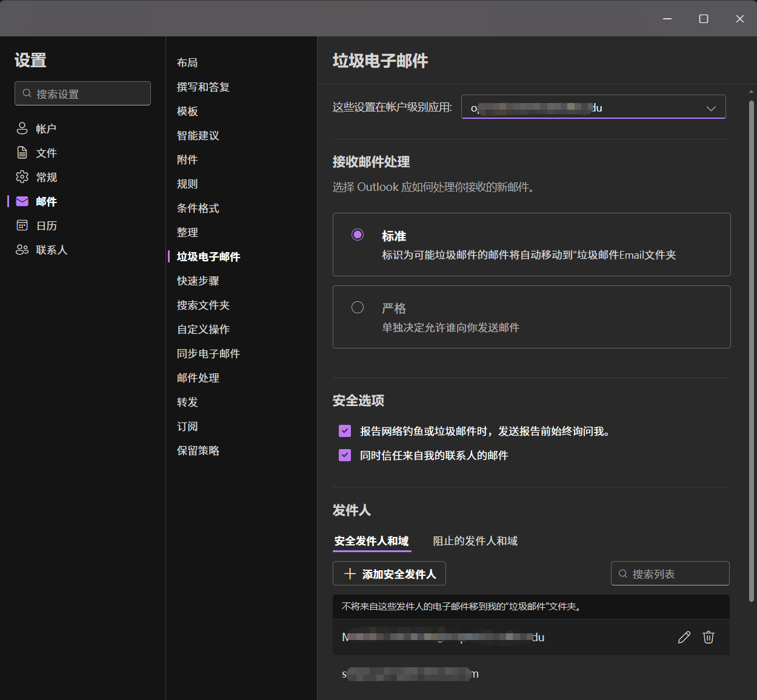This screenshot has height=700, width=757.
Task: Select the 严格 radio option
Action: (x=358, y=307)
